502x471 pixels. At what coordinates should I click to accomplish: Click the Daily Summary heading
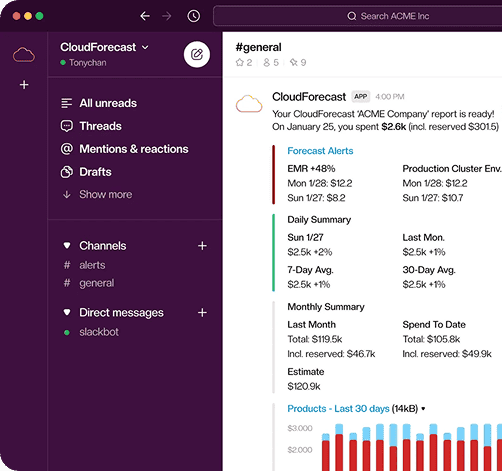(319, 220)
